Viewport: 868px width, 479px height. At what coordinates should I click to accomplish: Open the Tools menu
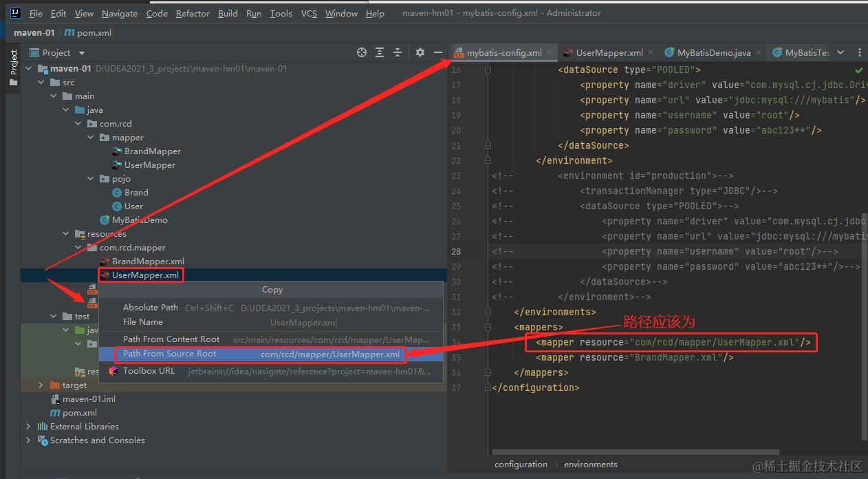click(x=281, y=13)
